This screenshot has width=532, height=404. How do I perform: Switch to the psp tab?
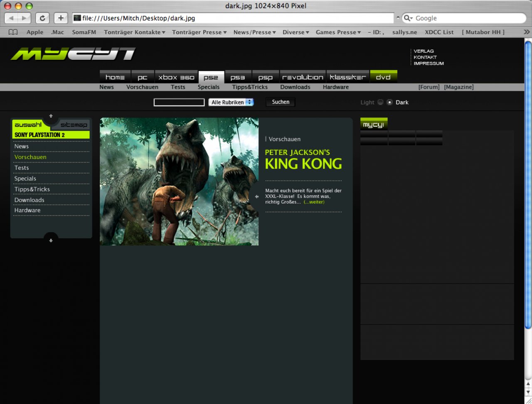pyautogui.click(x=265, y=77)
